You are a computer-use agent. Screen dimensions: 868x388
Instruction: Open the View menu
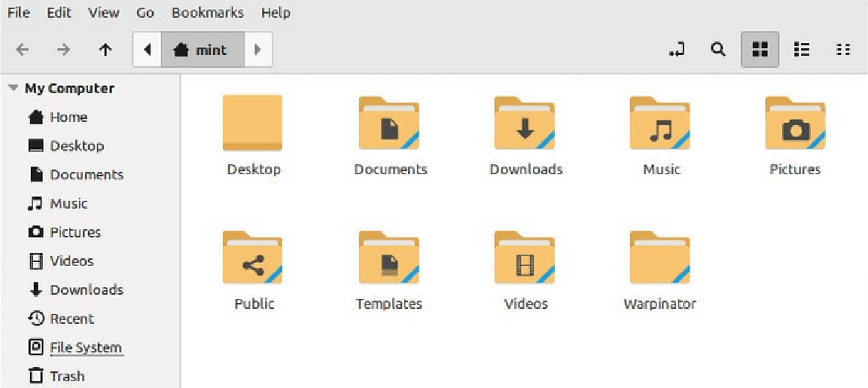pyautogui.click(x=103, y=13)
